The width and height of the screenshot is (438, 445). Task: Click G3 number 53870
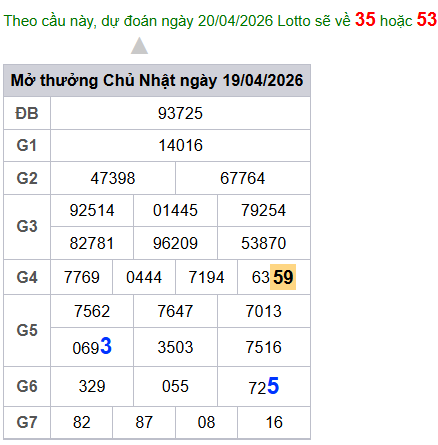click(x=264, y=243)
